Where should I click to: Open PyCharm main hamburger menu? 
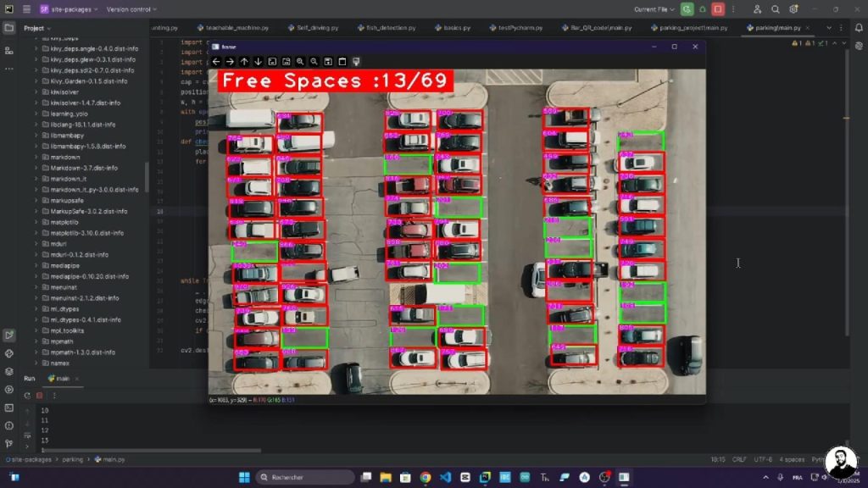pos(26,9)
